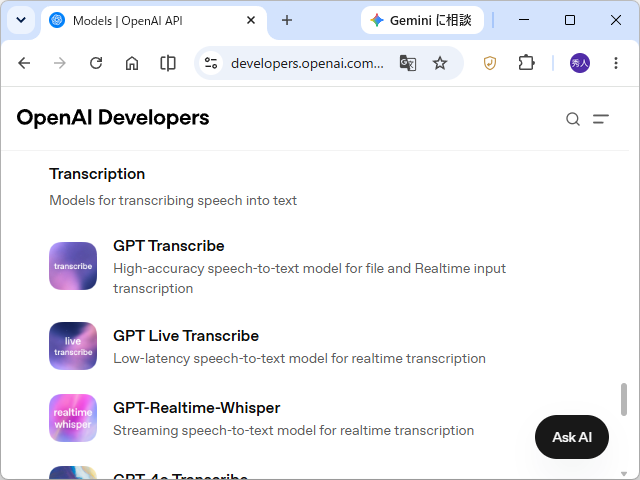Open Chrome's three-dot menu
The image size is (640, 480).
pos(616,63)
